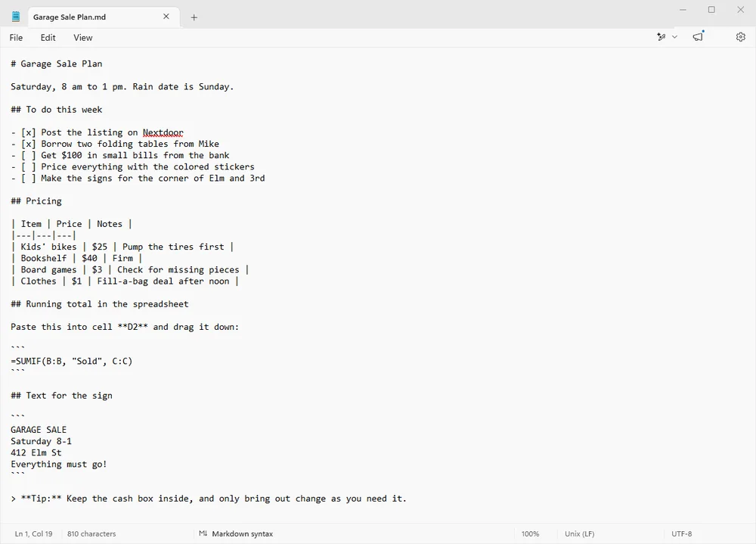Viewport: 756px width, 544px height.
Task: Click the 'Bookshelf | $40 | Firm' row
Action: [x=76, y=258]
